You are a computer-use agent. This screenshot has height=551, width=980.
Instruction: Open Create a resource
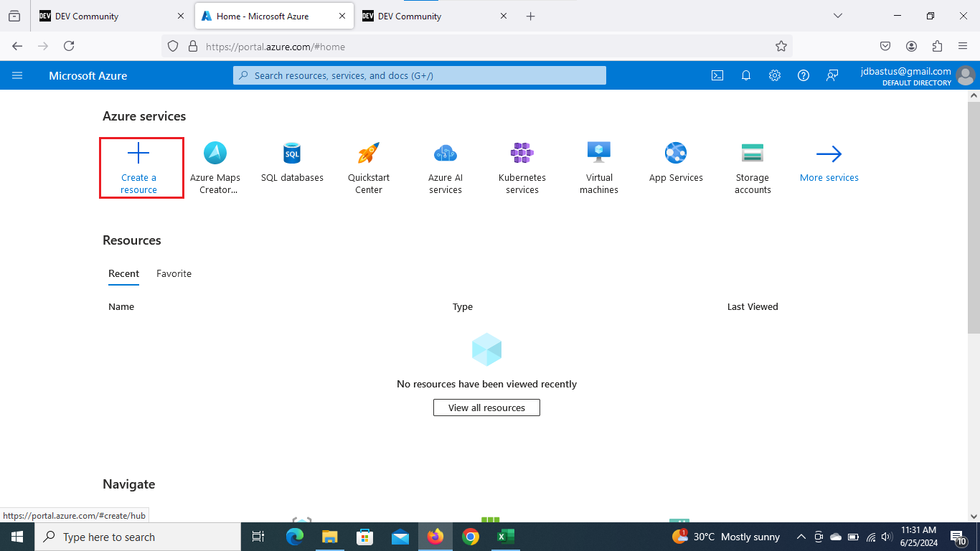[138, 169]
